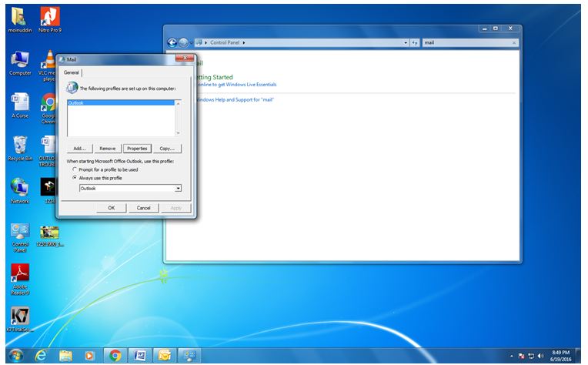Open Internet Explorer from the taskbar
Image resolution: width=588 pixels, height=365 pixels.
click(x=40, y=356)
